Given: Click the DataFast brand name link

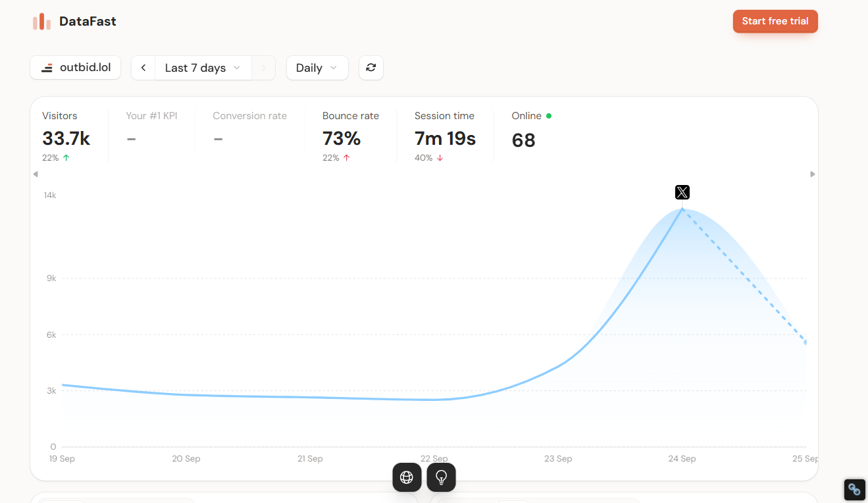Looking at the screenshot, I should [x=88, y=21].
